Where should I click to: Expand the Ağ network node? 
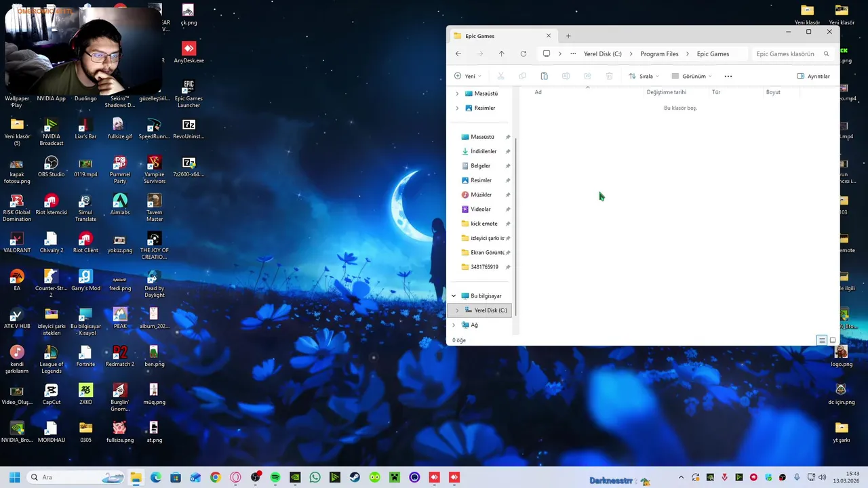coord(454,325)
